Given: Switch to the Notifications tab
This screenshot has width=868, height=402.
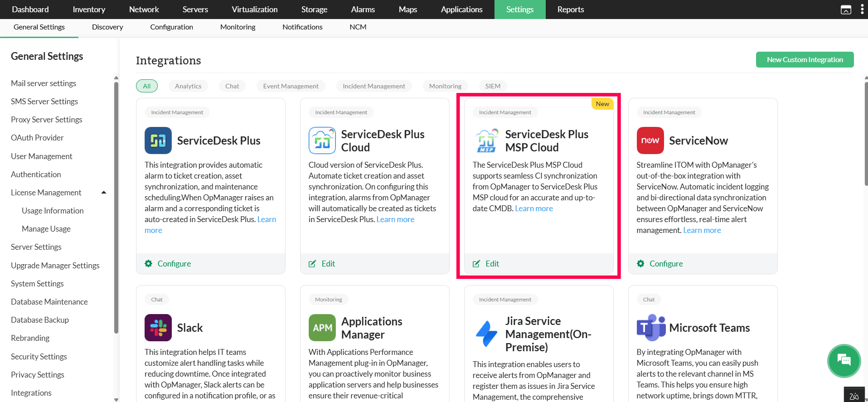Looking at the screenshot, I should pos(302,27).
